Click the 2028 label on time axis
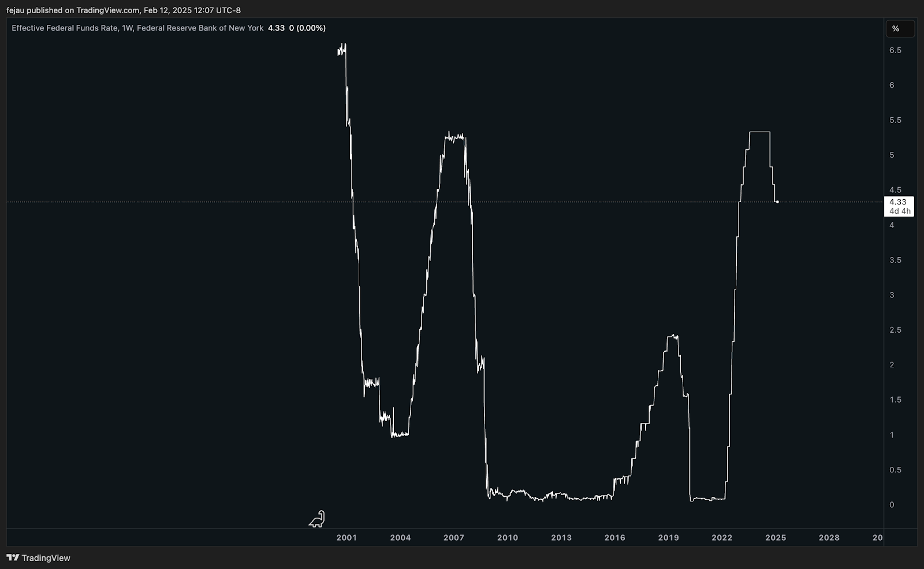The height and width of the screenshot is (569, 924). click(x=829, y=537)
